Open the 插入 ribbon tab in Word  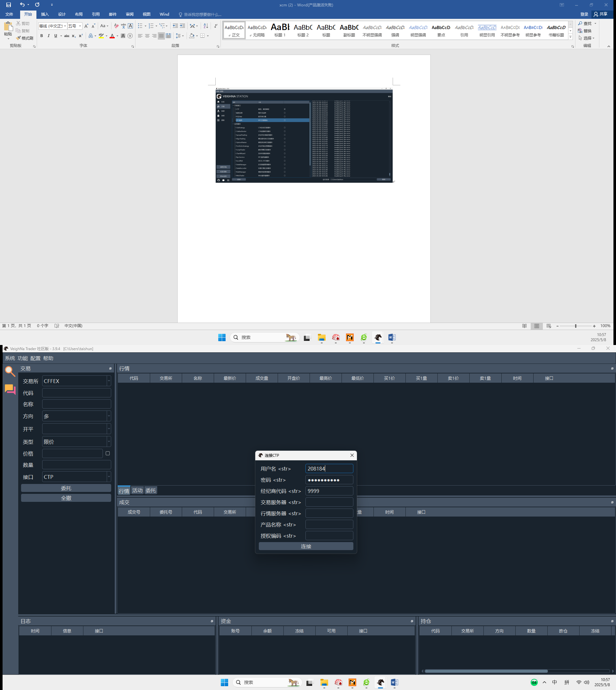[45, 14]
